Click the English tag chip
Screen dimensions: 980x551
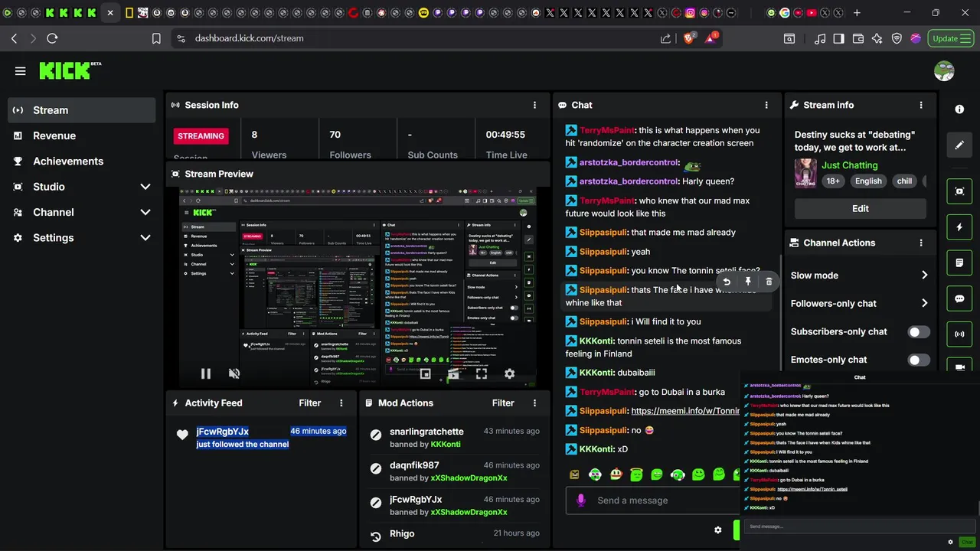(868, 181)
